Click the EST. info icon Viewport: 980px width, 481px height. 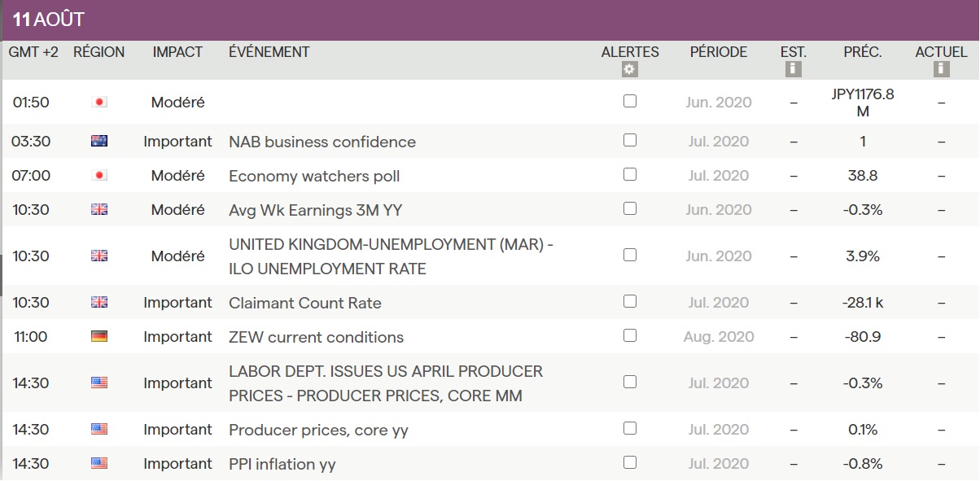(x=793, y=70)
